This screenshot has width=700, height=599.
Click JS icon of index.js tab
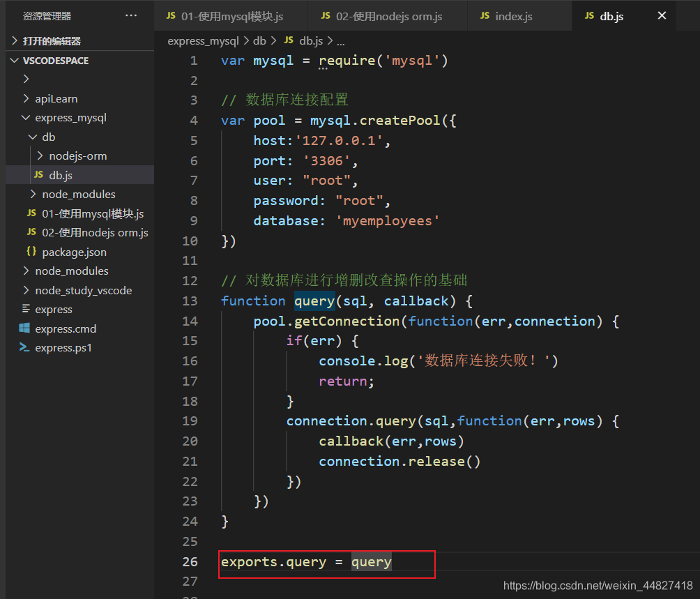coord(485,15)
